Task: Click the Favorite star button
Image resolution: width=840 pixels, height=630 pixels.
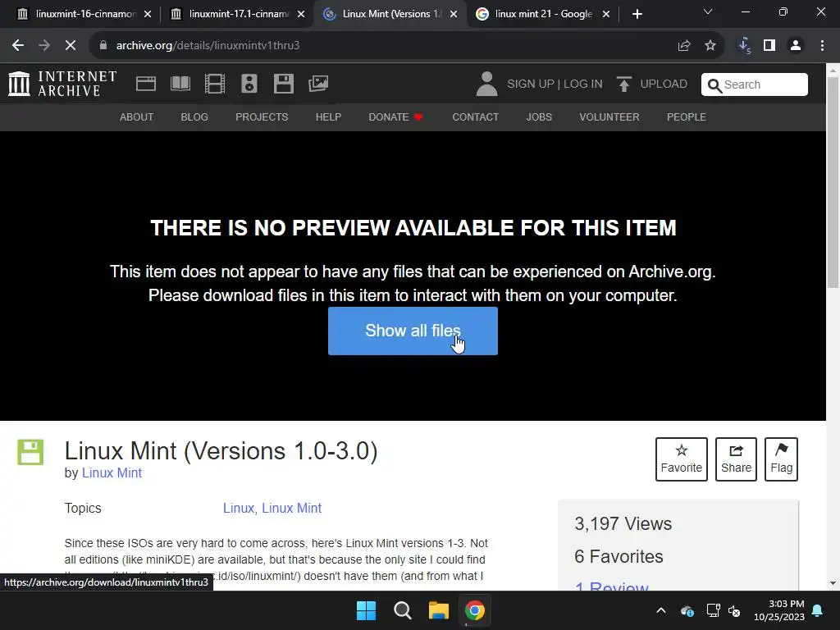Action: point(682,459)
